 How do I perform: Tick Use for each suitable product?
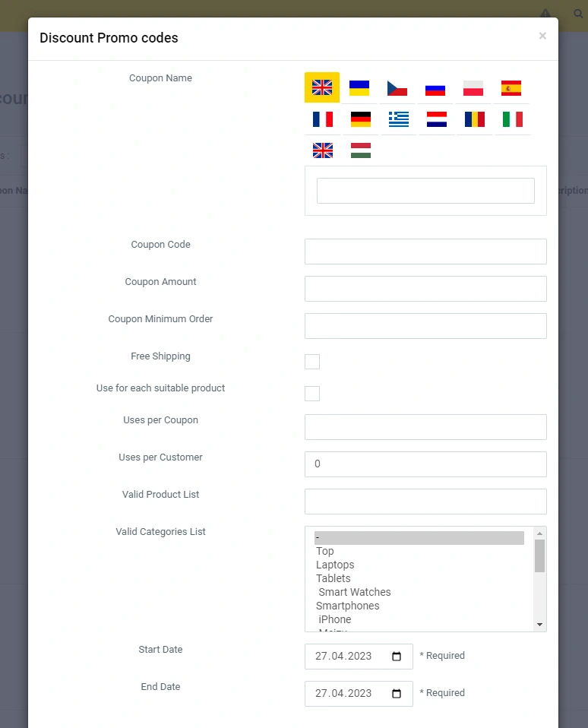[312, 394]
